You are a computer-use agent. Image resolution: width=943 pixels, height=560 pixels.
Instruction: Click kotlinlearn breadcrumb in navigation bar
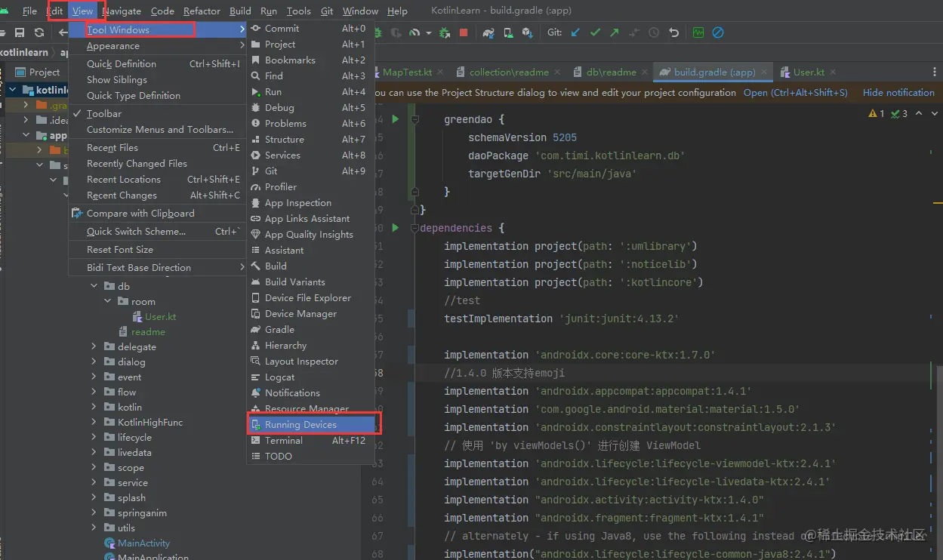pos(24,53)
